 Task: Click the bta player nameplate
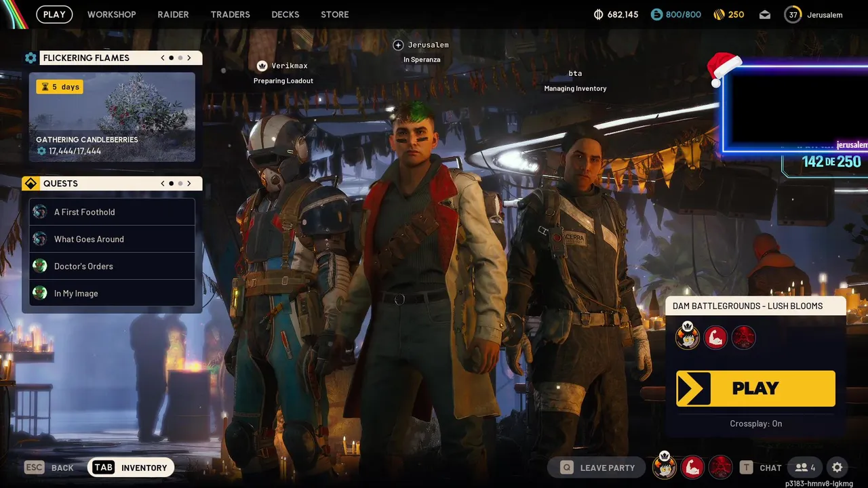click(575, 73)
